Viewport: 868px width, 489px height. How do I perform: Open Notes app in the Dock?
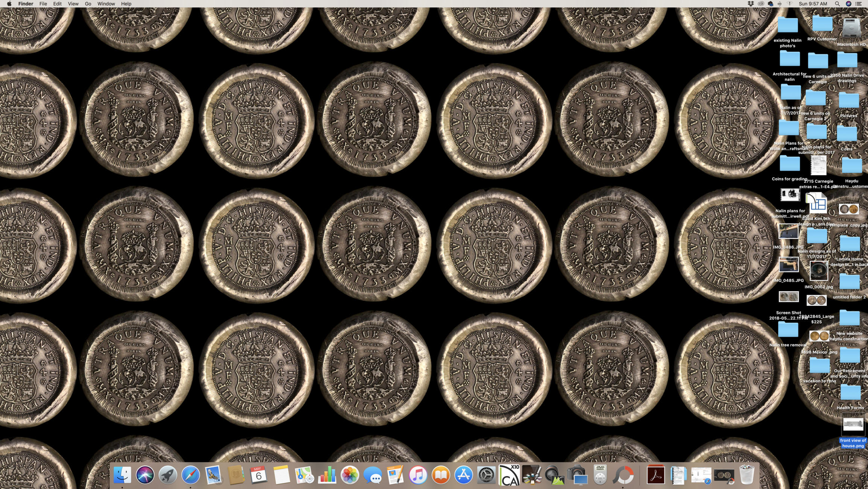click(281, 475)
